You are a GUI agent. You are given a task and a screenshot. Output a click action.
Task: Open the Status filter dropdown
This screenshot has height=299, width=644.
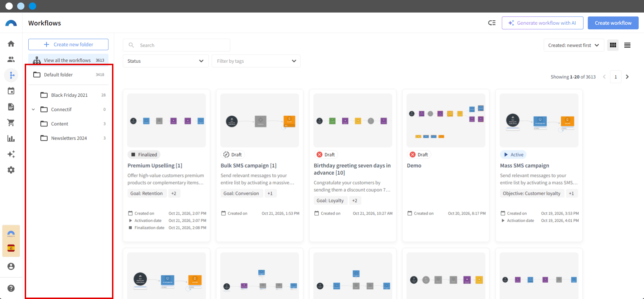(166, 61)
